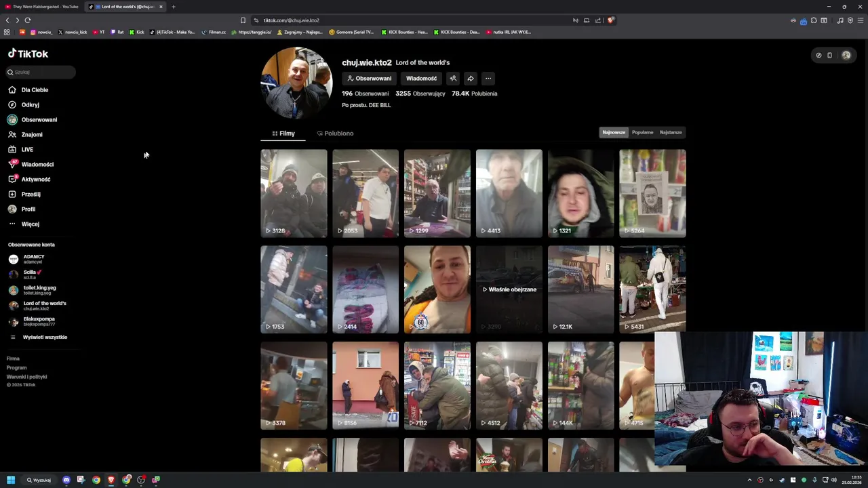Expand the Program footer section
Image resolution: width=868 pixels, height=488 pixels.
tap(16, 367)
